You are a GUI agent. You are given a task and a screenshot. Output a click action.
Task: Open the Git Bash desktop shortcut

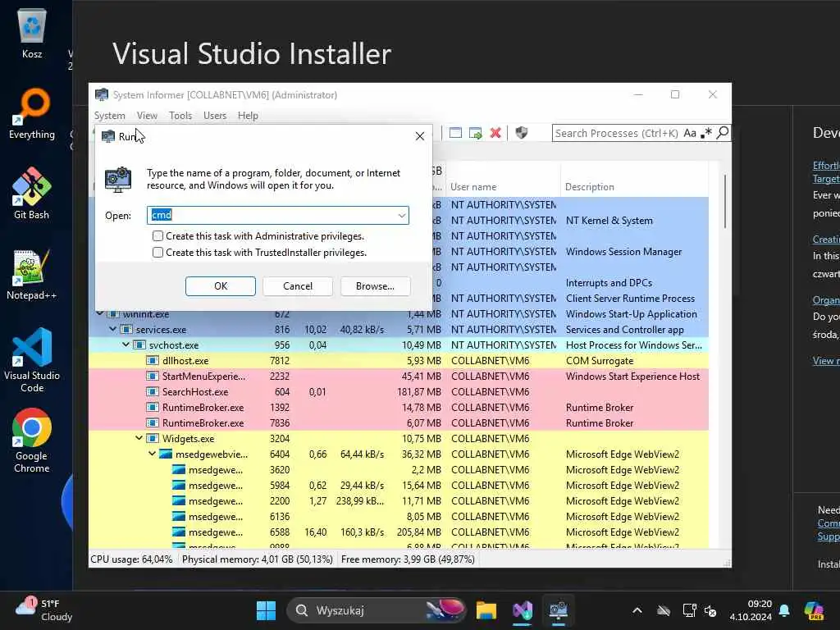tap(32, 194)
